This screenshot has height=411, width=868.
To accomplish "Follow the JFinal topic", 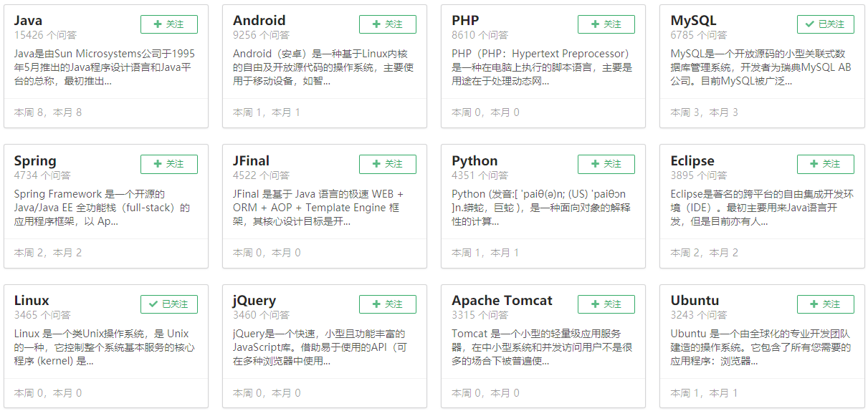I will pyautogui.click(x=388, y=164).
